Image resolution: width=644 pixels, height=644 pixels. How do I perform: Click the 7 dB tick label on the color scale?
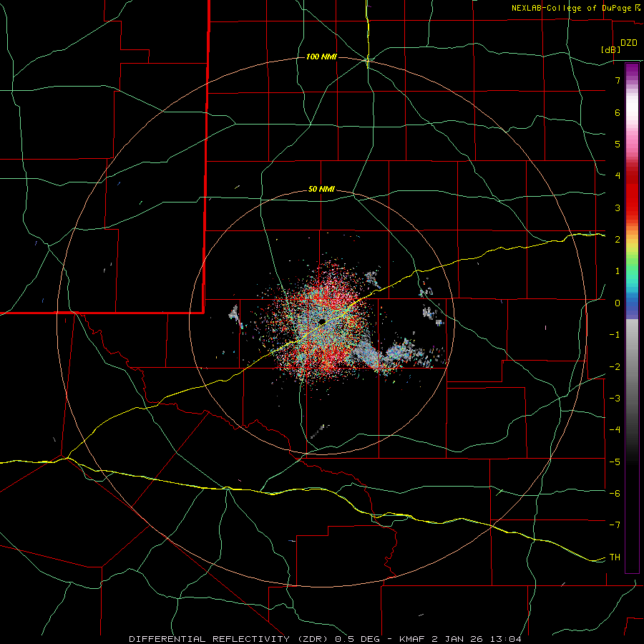pos(618,80)
